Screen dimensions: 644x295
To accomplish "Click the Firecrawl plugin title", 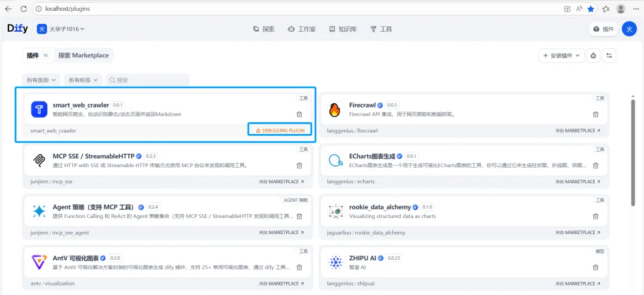I will click(x=363, y=105).
